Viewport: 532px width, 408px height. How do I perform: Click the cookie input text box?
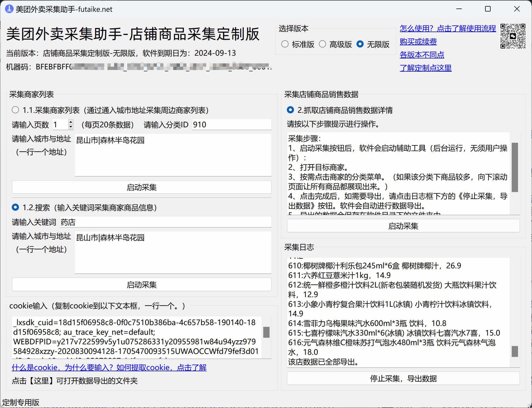137,337
